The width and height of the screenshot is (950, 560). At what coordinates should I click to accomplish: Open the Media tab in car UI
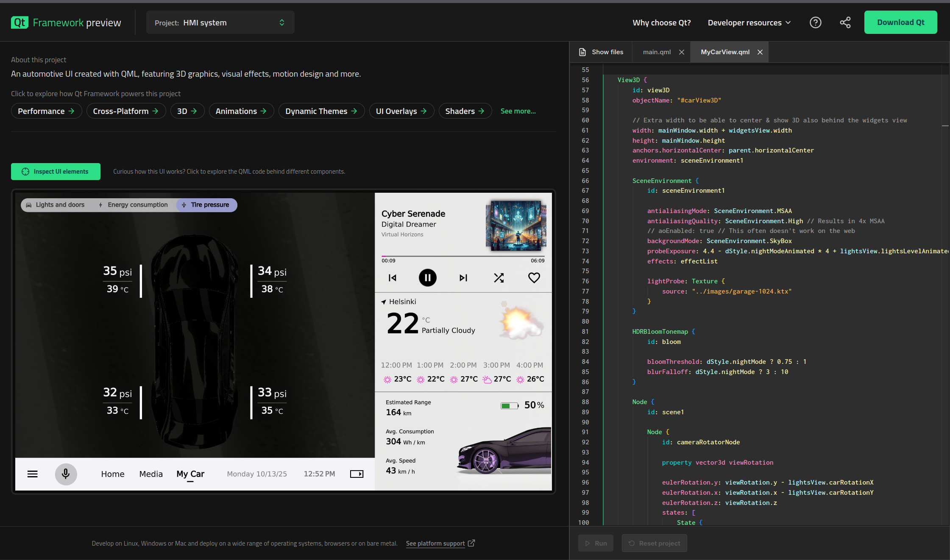click(x=151, y=474)
